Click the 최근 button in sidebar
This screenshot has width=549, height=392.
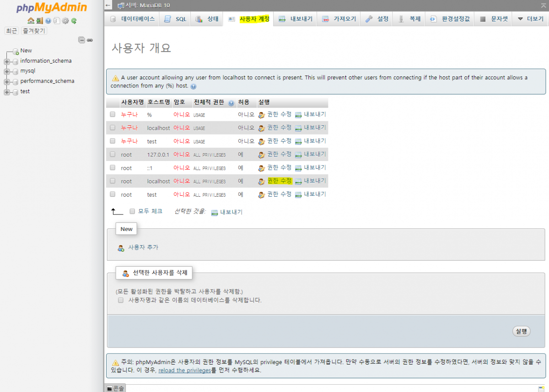point(11,31)
